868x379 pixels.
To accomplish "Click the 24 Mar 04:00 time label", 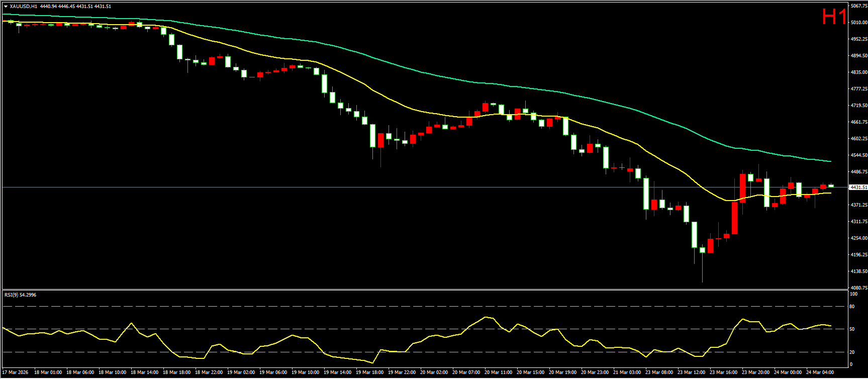I will point(820,372).
